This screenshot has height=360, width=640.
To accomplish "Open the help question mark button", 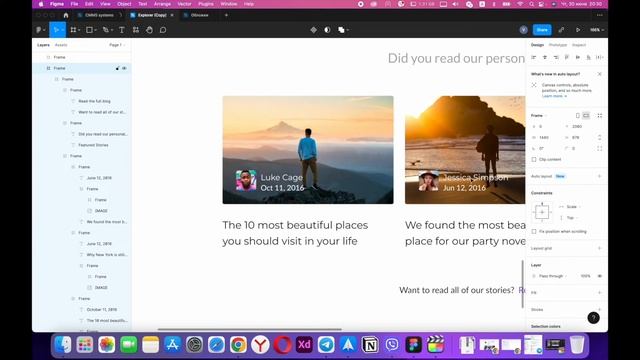I will [x=593, y=318].
